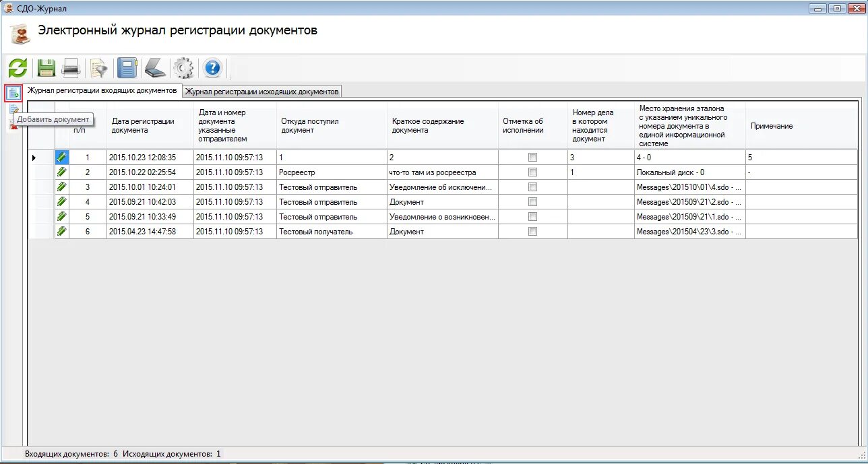This screenshot has height=464, width=868.
Task: Click the floppy disk save icon
Action: coord(46,68)
